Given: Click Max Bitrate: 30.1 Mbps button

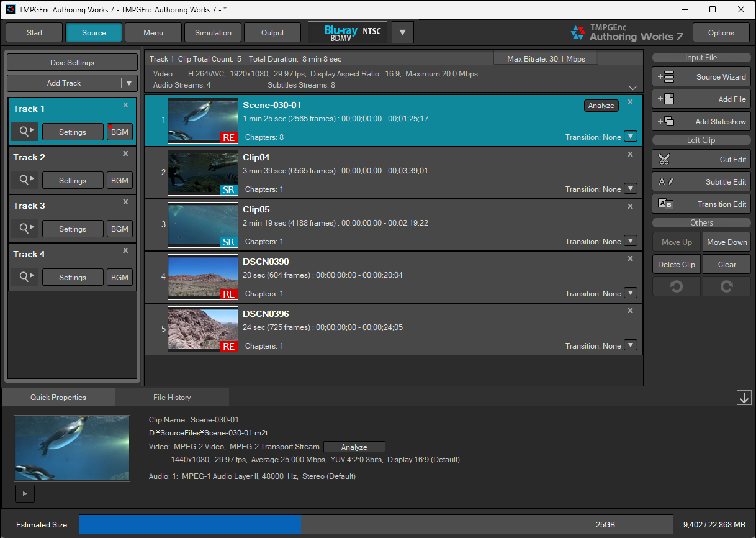Looking at the screenshot, I should pos(546,58).
